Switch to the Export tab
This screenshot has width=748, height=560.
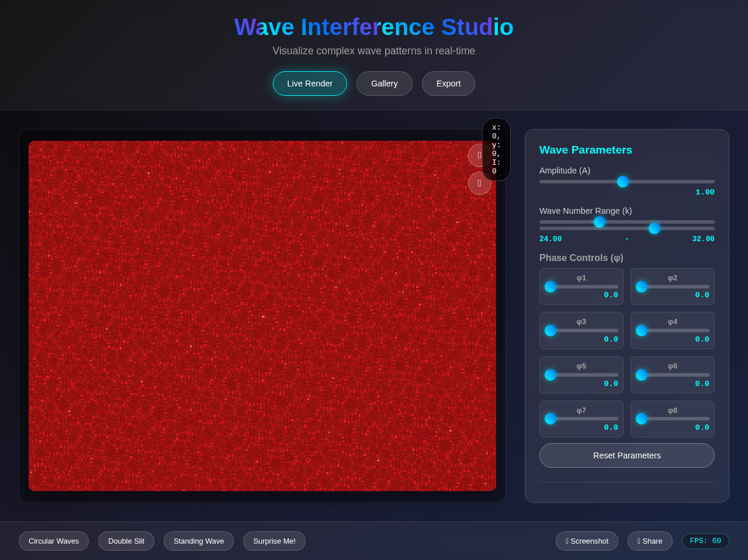[448, 84]
